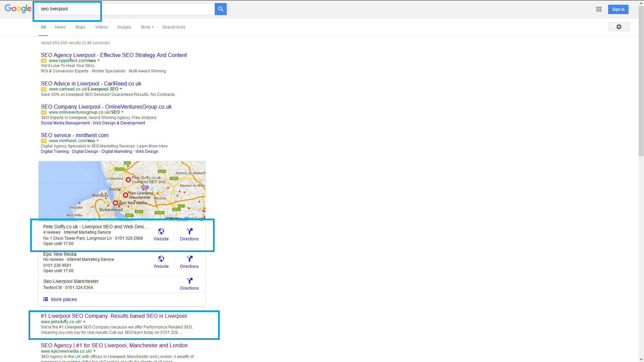The image size is (644, 362).
Task: Click About 454,000 results stats text
Action: point(75,43)
